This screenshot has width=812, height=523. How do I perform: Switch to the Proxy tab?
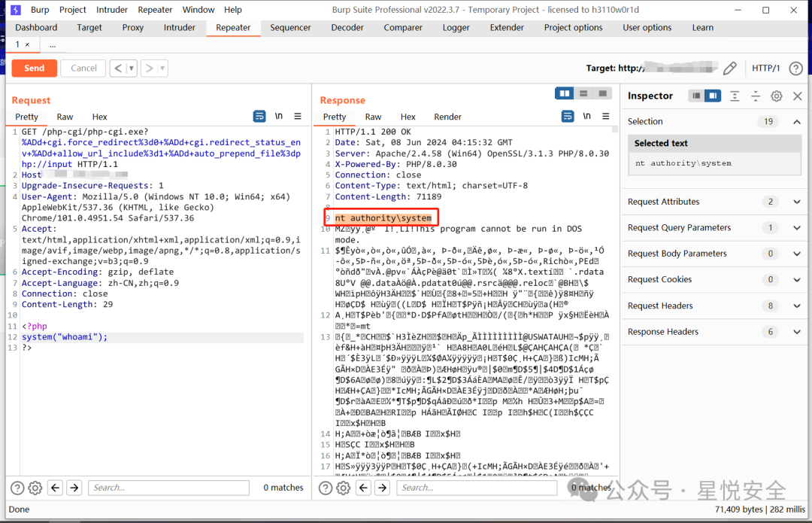click(x=133, y=28)
